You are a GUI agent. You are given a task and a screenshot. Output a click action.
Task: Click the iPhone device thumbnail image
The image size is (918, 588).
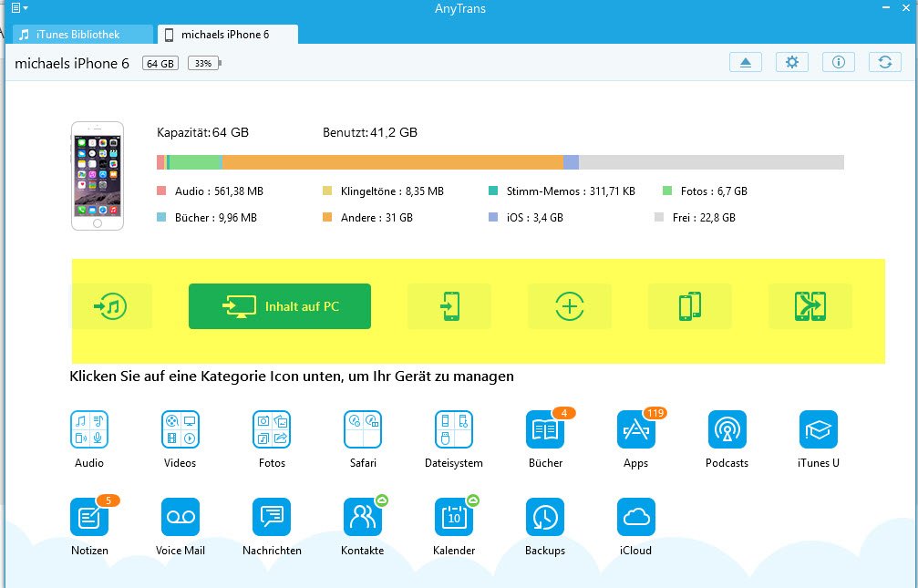tap(98, 177)
